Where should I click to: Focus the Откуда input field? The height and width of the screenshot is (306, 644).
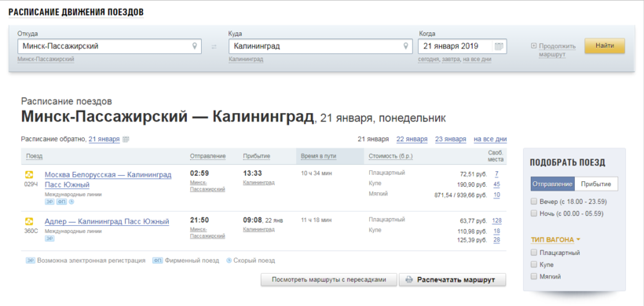[x=110, y=46]
